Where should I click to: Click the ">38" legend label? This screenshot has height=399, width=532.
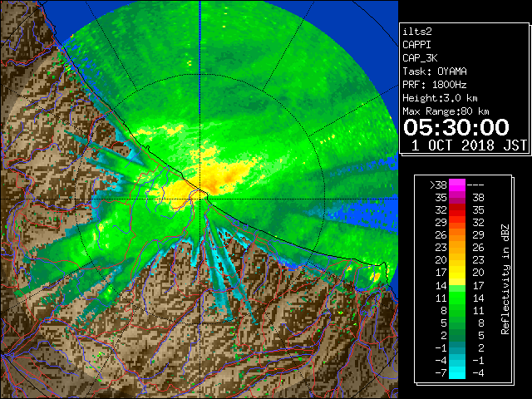pyautogui.click(x=438, y=185)
